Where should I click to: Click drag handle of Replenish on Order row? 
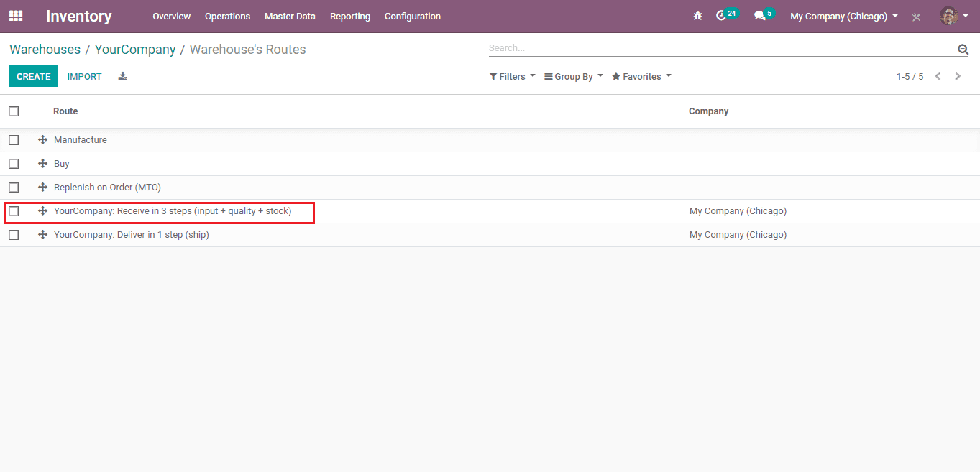(42, 188)
